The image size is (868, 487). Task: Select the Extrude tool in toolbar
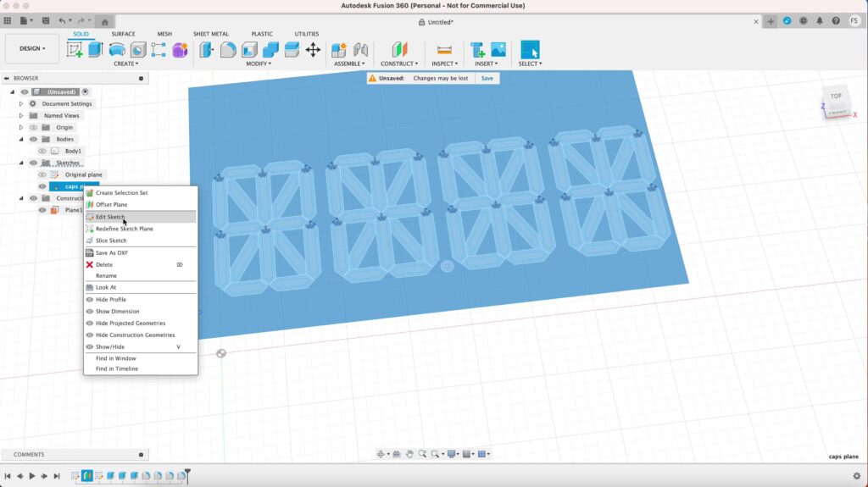click(x=95, y=49)
